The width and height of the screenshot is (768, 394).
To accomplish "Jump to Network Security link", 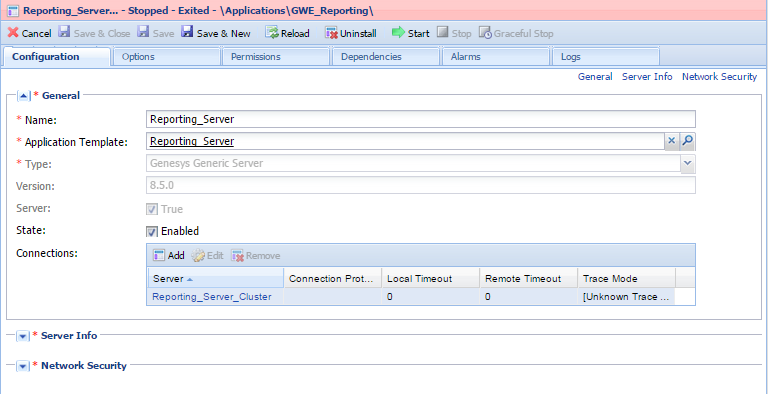I will [719, 76].
